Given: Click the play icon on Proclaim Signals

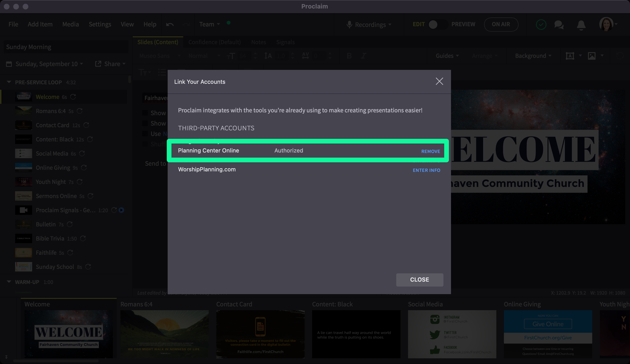Looking at the screenshot, I should pos(122,210).
